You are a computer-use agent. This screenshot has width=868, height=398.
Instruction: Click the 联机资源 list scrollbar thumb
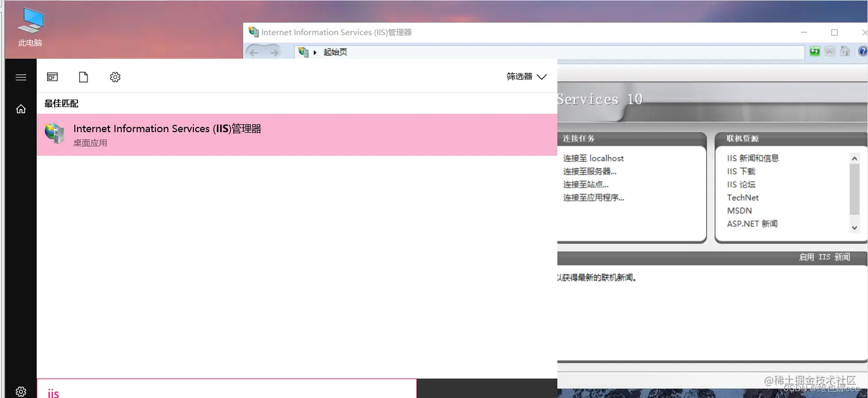(x=854, y=190)
